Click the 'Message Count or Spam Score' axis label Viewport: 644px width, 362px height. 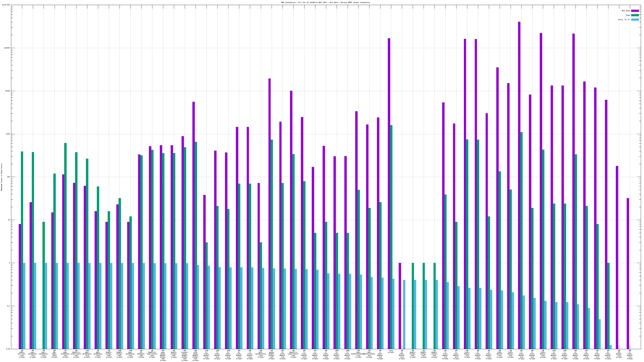(1, 177)
